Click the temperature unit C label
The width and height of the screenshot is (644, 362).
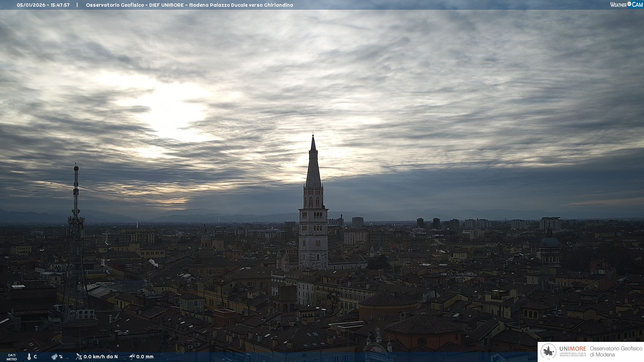35,357
